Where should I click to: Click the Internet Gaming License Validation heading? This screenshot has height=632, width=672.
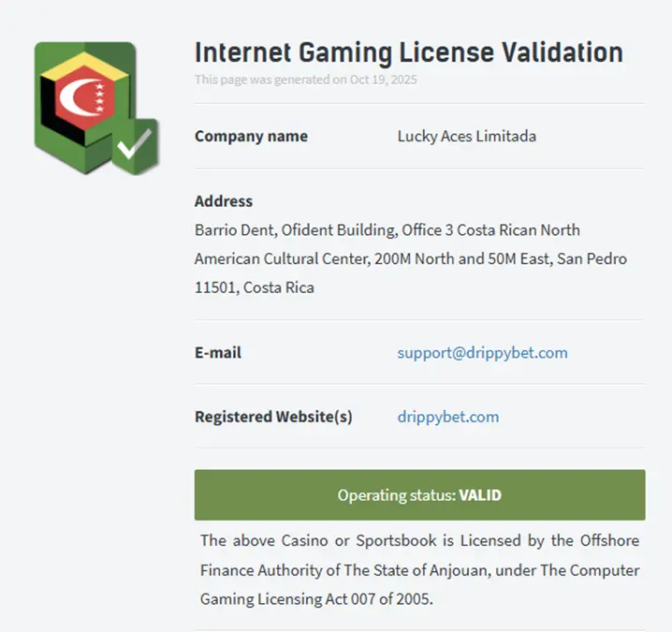click(x=408, y=51)
